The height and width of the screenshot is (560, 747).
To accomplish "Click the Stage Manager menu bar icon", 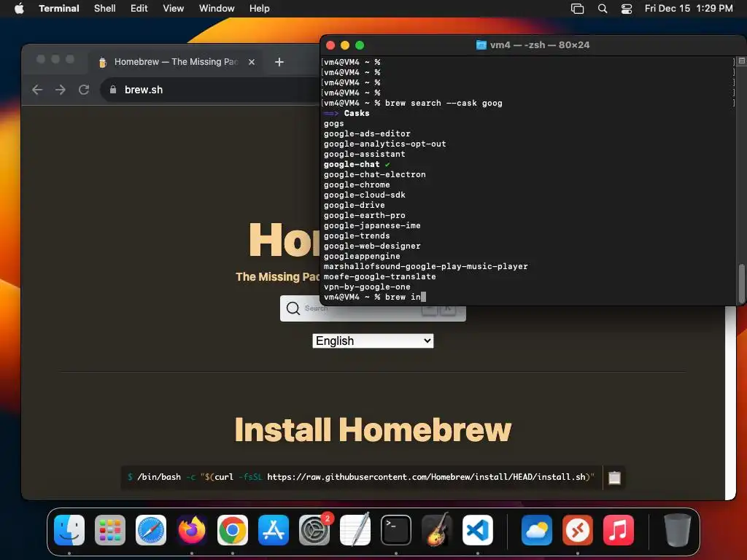I will (578, 8).
